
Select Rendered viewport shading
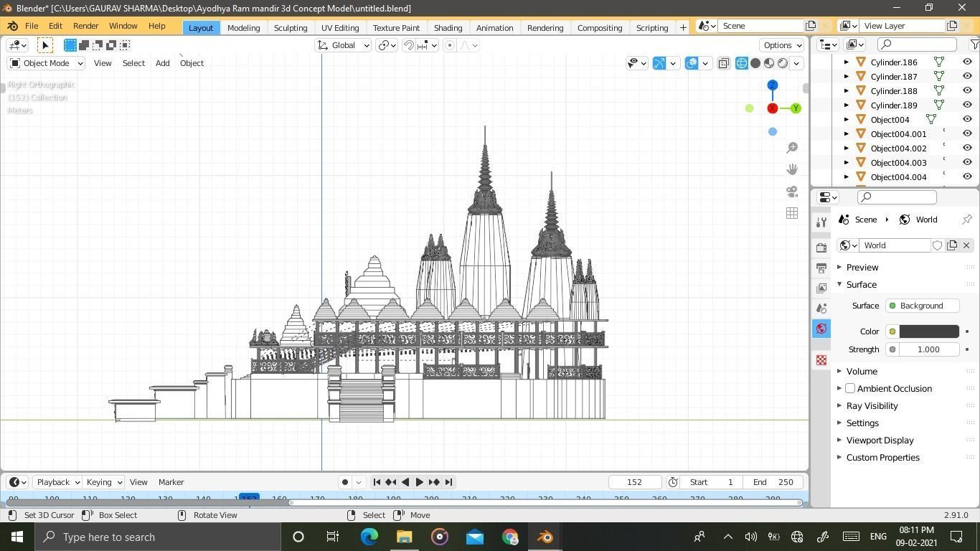(x=782, y=63)
